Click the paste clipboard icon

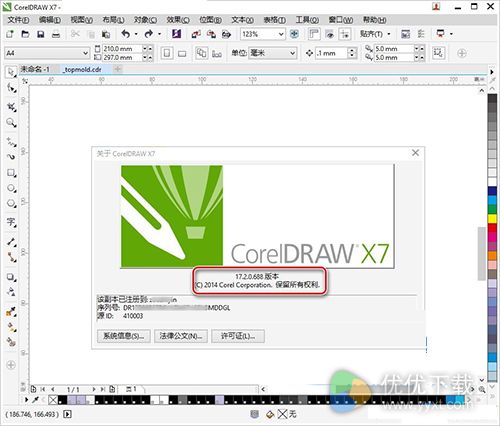click(x=106, y=34)
